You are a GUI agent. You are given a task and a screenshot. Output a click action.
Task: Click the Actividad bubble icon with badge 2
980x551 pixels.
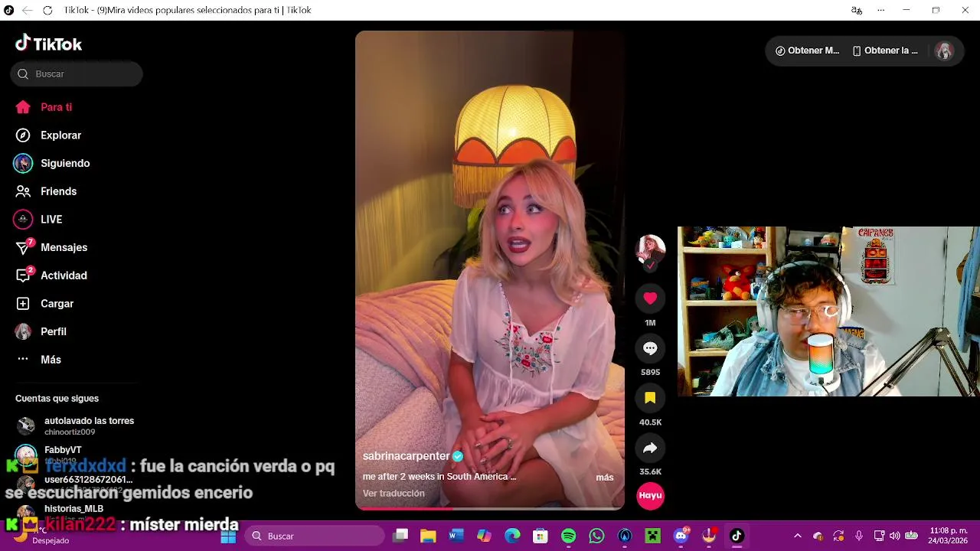24,275
